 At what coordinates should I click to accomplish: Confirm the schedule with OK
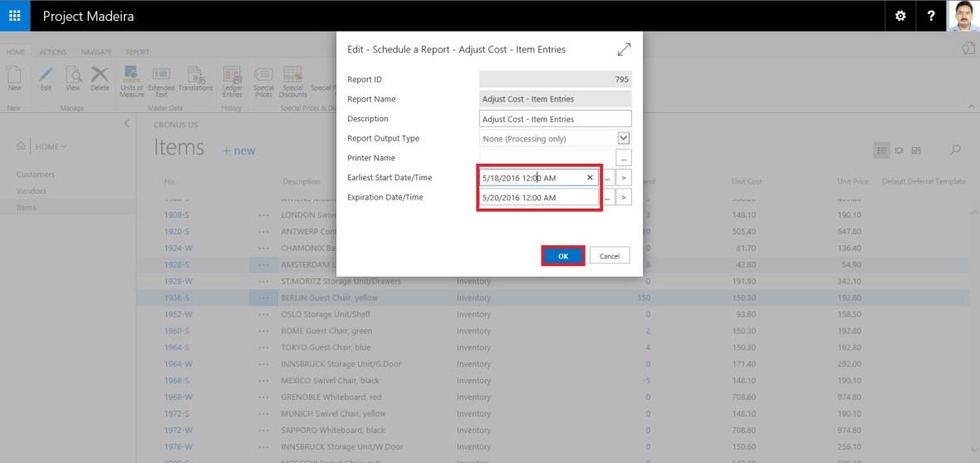point(563,256)
